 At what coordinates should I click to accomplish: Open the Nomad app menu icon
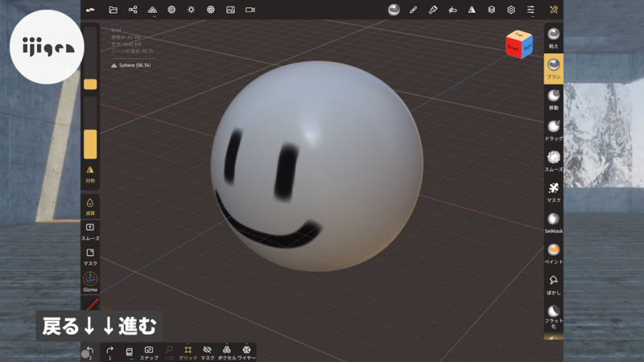pos(90,10)
